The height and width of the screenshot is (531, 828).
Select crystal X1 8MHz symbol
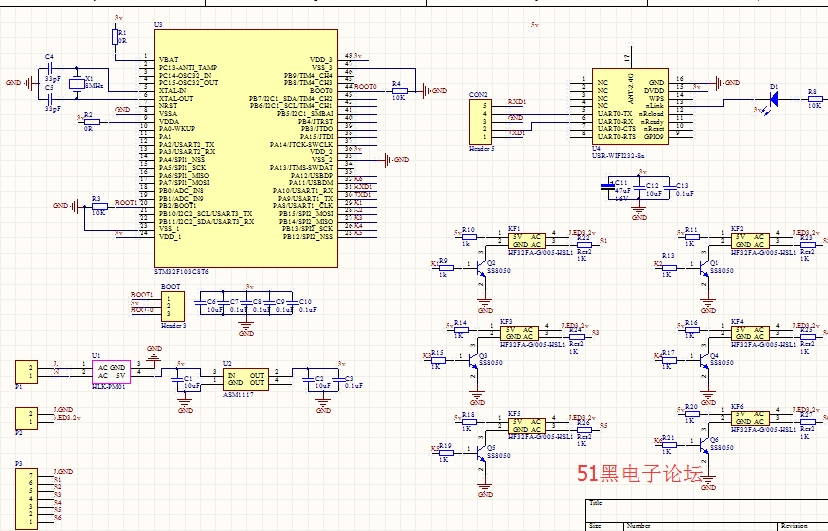[77, 83]
